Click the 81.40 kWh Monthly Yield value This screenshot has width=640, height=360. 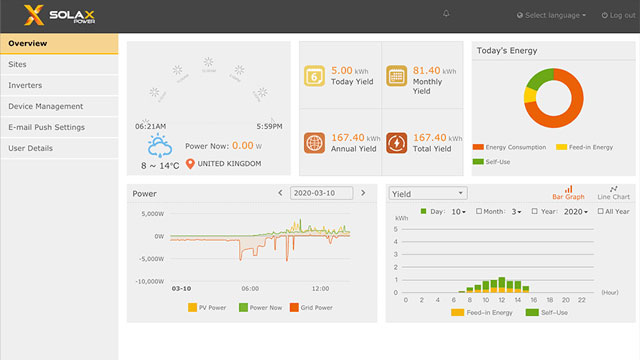(x=434, y=71)
